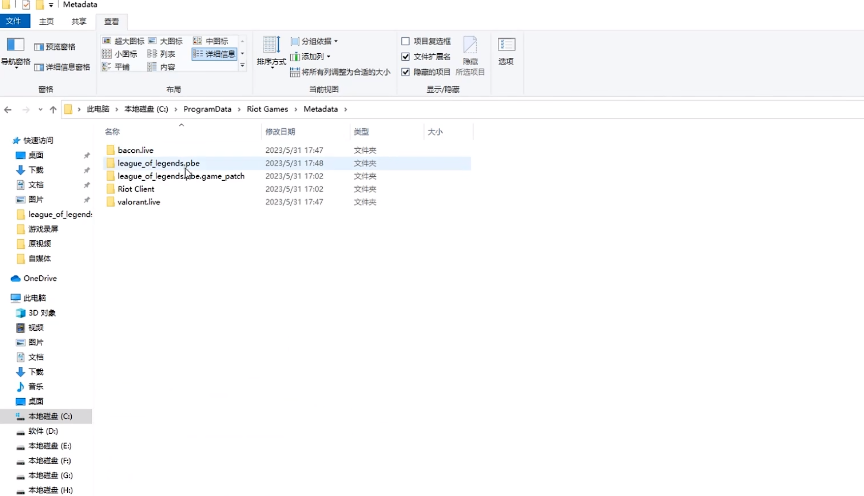Click size all columns to fit (将所有列调整为合适的大小)
The width and height of the screenshot is (864, 496).
pyautogui.click(x=340, y=72)
